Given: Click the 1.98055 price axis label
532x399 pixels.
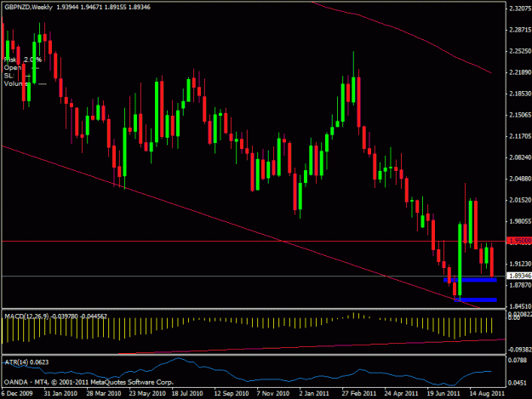Looking at the screenshot, I should point(520,221).
